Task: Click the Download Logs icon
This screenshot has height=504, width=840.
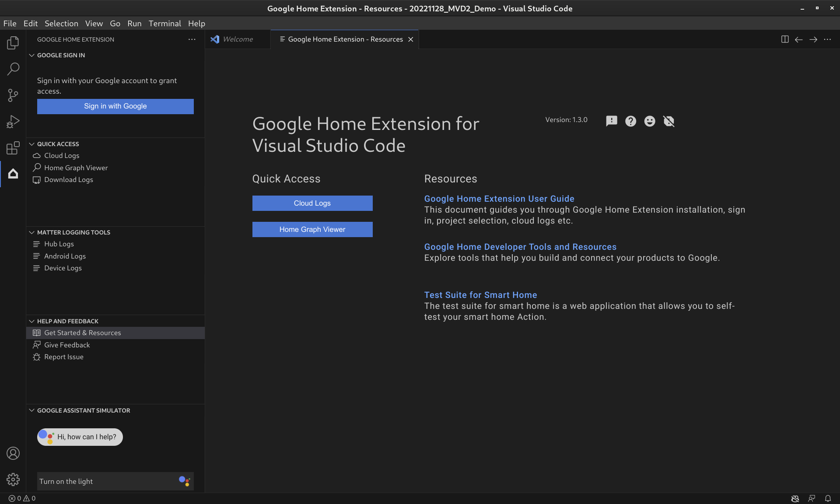Action: point(37,180)
